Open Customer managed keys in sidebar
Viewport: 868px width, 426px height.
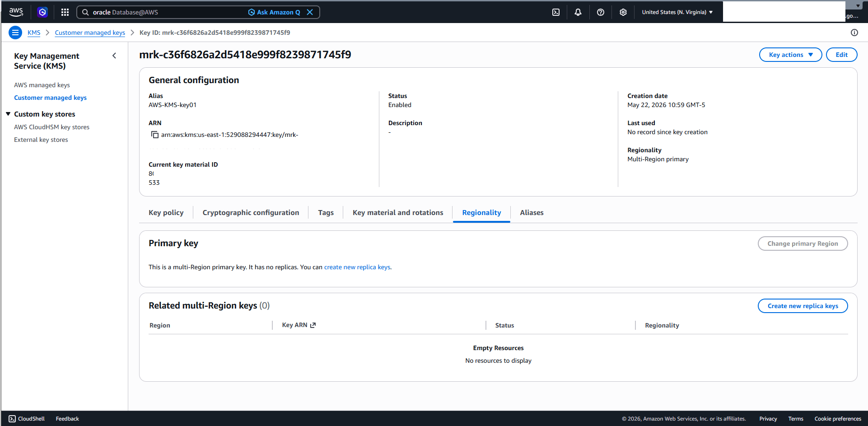tap(50, 98)
